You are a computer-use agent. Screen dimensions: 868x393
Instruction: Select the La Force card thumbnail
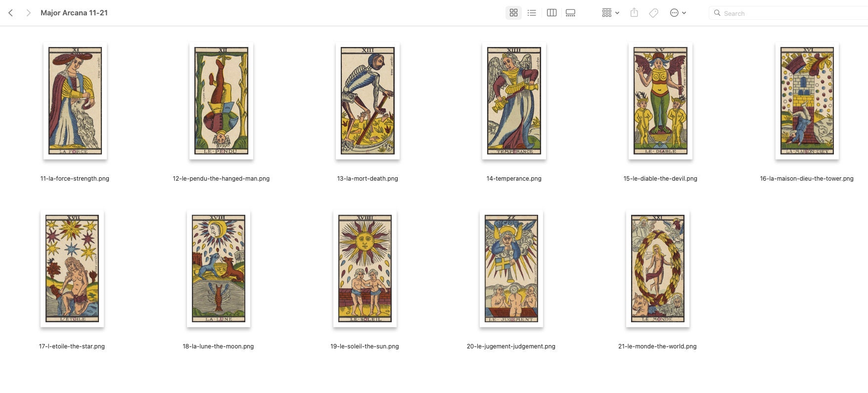click(x=75, y=101)
